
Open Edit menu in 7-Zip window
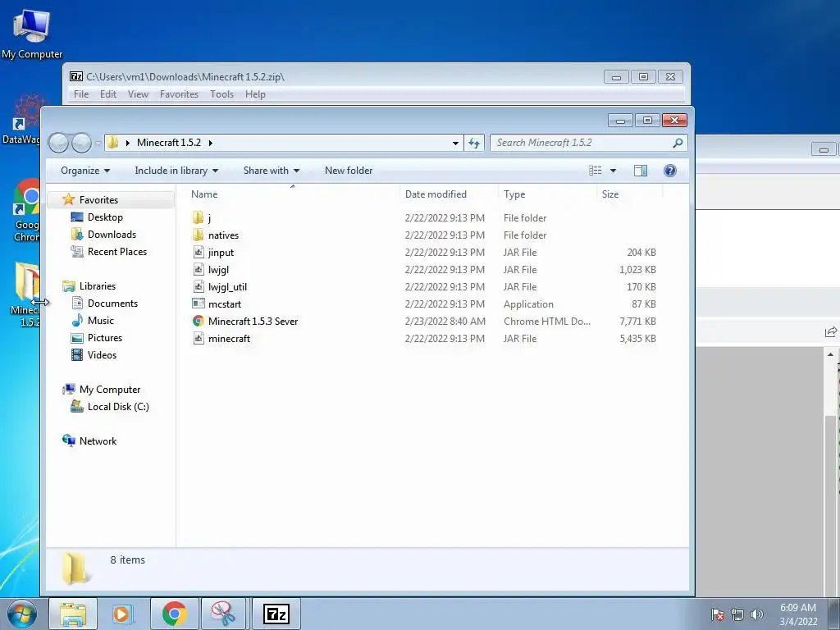coord(108,94)
